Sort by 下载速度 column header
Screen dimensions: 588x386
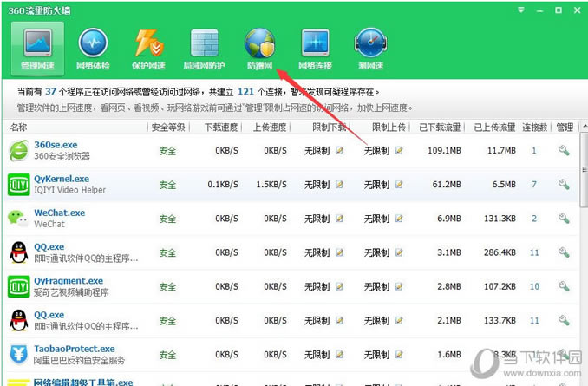point(221,128)
